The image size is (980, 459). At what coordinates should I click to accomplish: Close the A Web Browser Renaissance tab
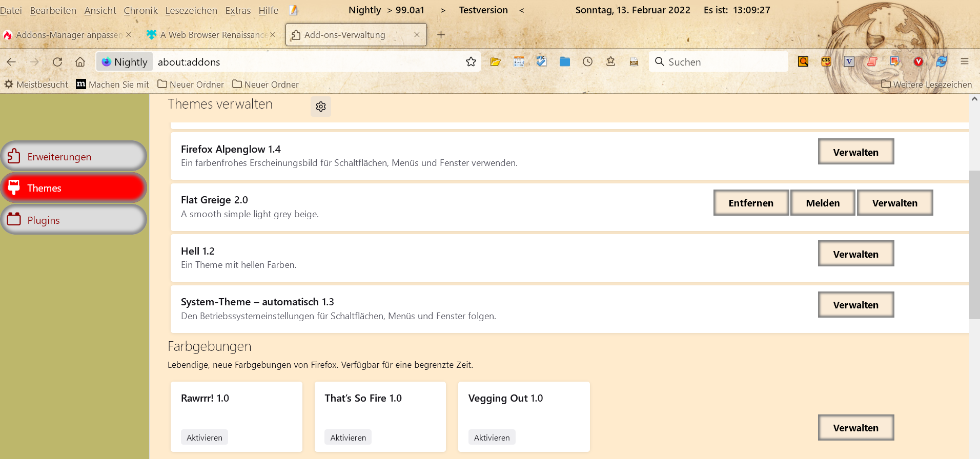point(273,34)
